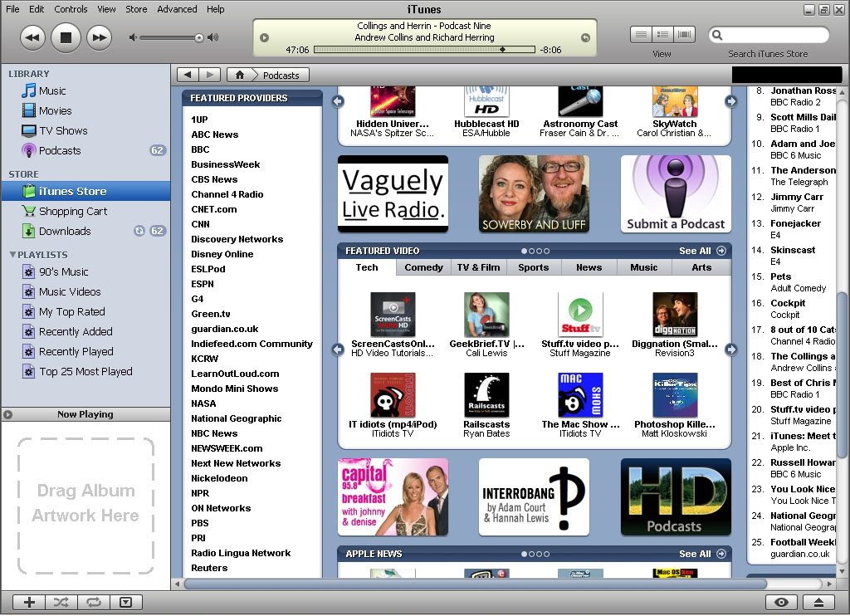This screenshot has width=850, height=616.
Task: Switch to the Comedy tab in Featured Video
Action: click(x=423, y=267)
